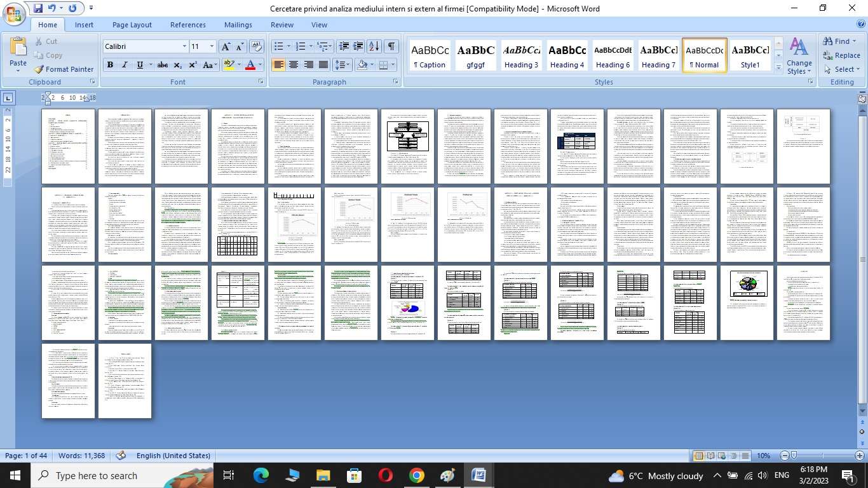Click the red font color swatch

(250, 65)
